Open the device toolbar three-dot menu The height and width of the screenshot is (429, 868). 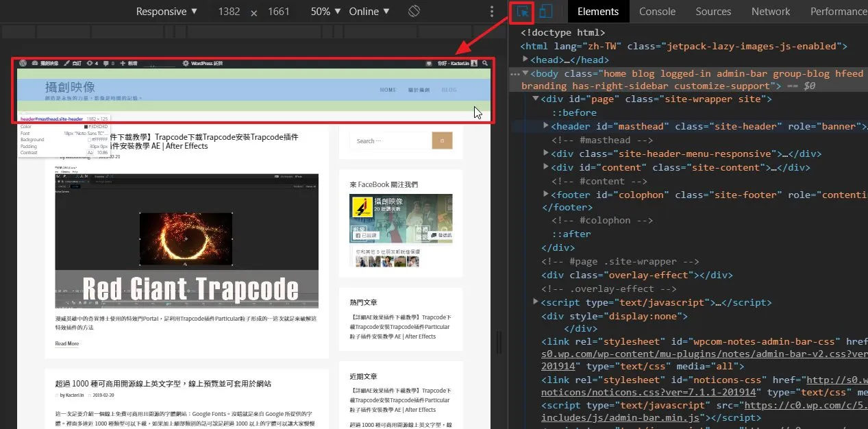tap(492, 12)
